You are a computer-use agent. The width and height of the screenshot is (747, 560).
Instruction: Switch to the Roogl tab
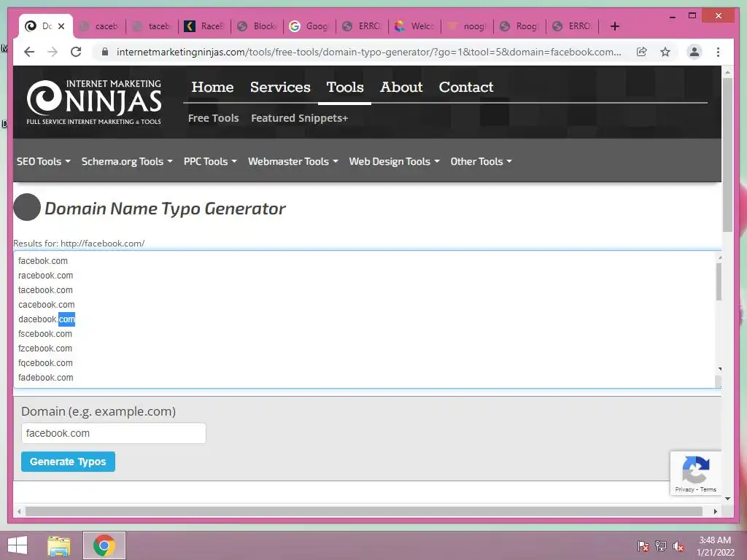(x=519, y=26)
